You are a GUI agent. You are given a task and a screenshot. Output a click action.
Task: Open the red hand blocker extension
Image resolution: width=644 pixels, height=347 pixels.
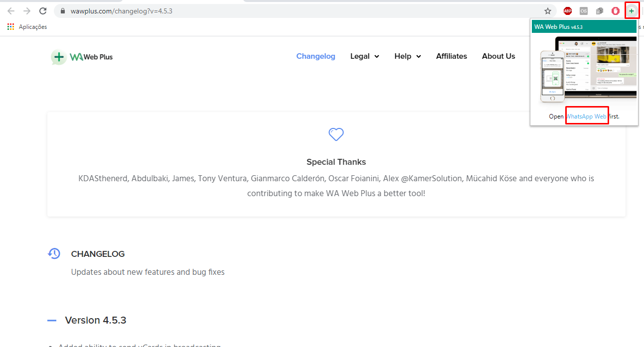pos(616,11)
